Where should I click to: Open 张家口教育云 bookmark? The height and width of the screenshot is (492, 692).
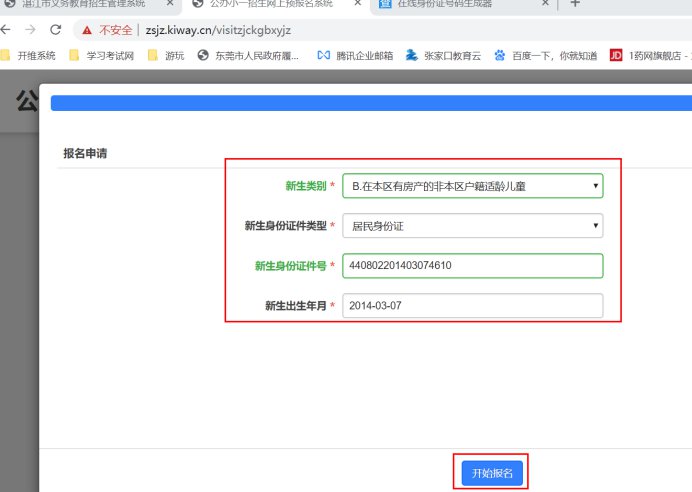click(443, 56)
